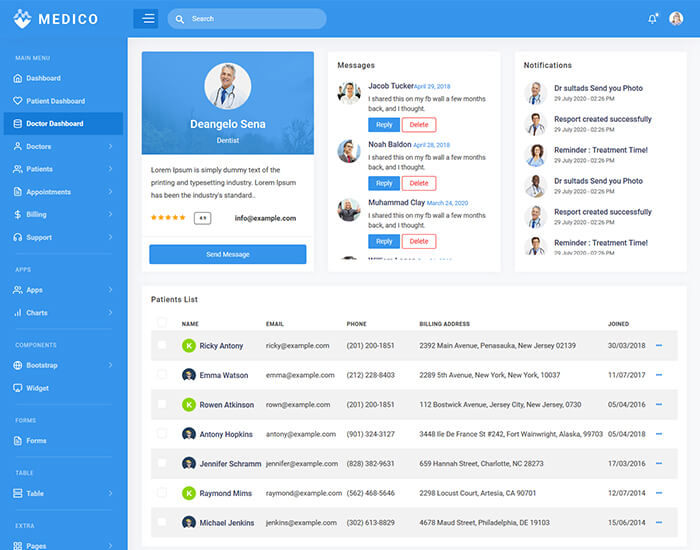Expand the Bootstrap components chevron
This screenshot has width=700, height=550.
(110, 365)
